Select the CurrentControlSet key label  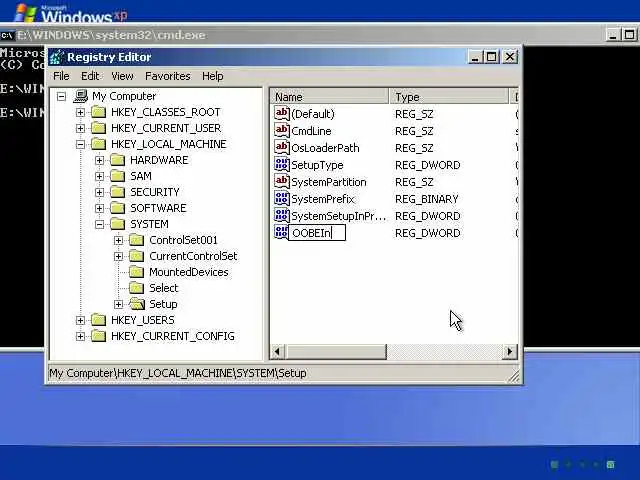[193, 256]
